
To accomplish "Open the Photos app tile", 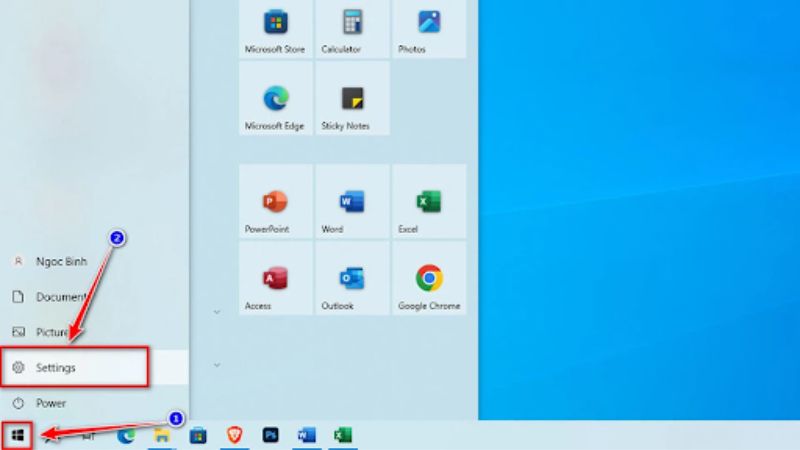I will (429, 28).
